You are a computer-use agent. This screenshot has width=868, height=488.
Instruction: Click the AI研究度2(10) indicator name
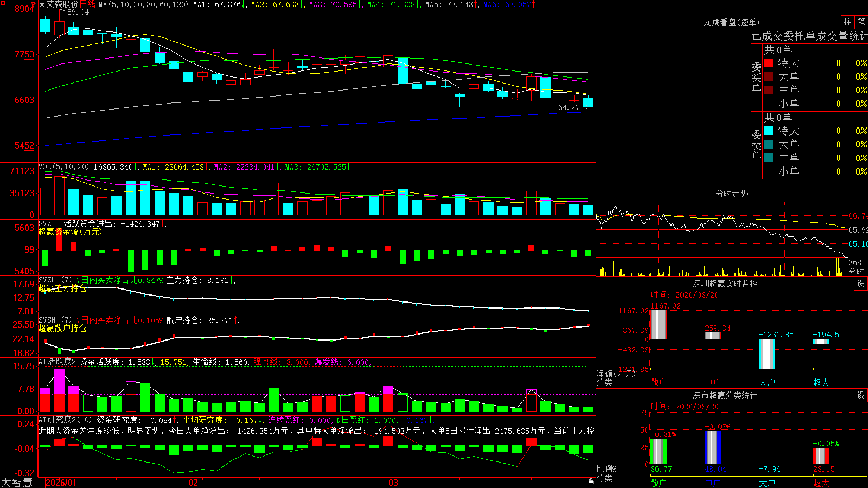[x=65, y=420]
